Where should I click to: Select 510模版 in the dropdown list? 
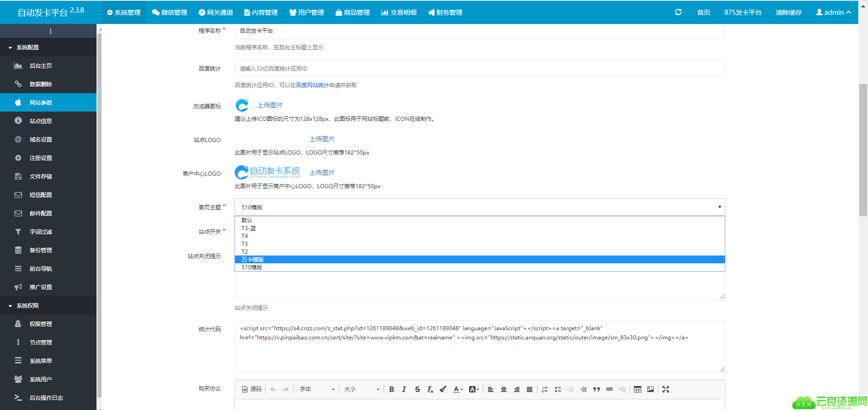[480, 267]
